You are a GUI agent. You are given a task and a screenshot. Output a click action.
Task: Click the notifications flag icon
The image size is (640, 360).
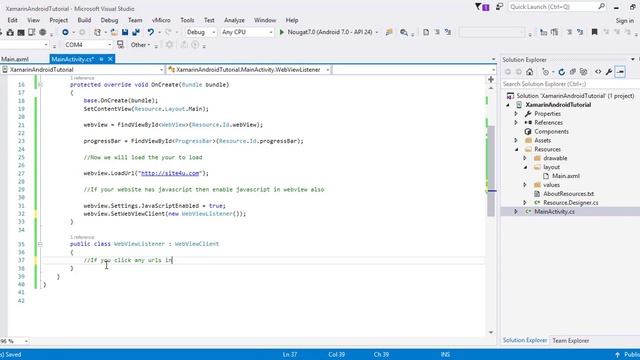pyautogui.click(x=482, y=7)
